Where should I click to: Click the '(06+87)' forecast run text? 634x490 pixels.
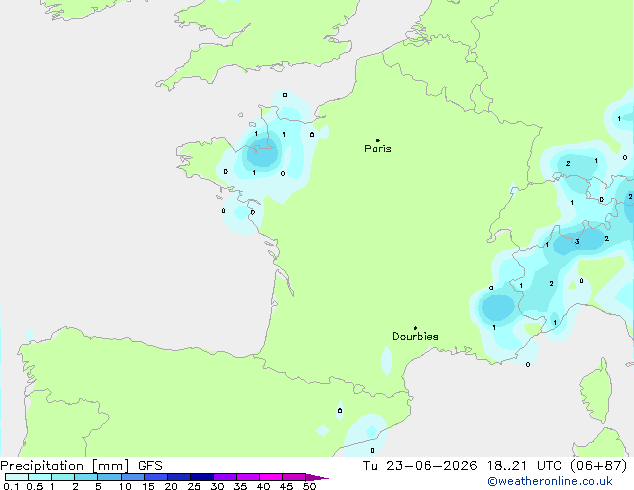(x=598, y=466)
